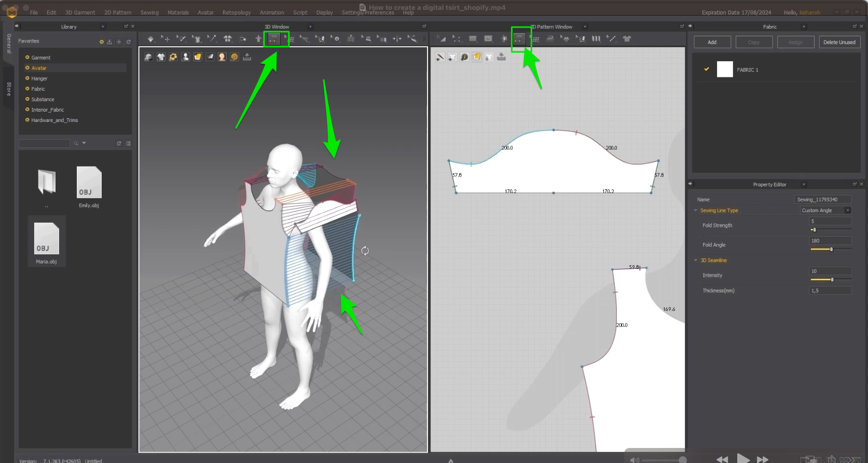This screenshot has width=868, height=463.
Task: Click the Thickness(mm) value field
Action: coord(830,291)
